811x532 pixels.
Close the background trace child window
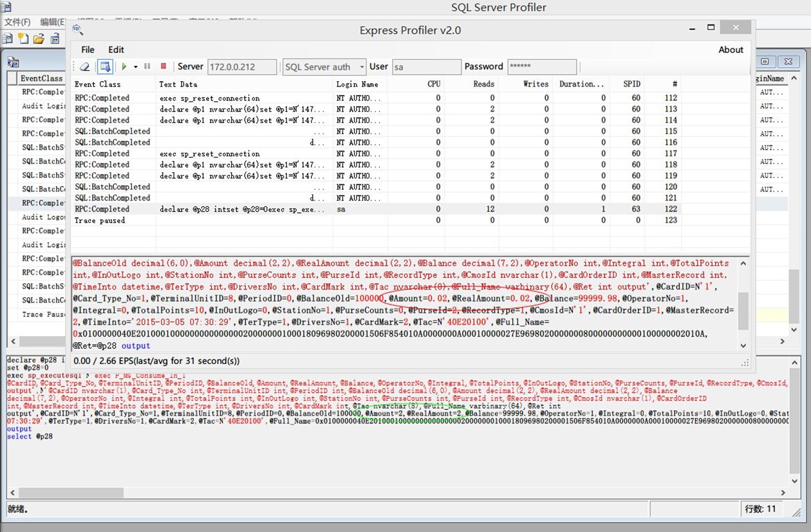[788, 61]
